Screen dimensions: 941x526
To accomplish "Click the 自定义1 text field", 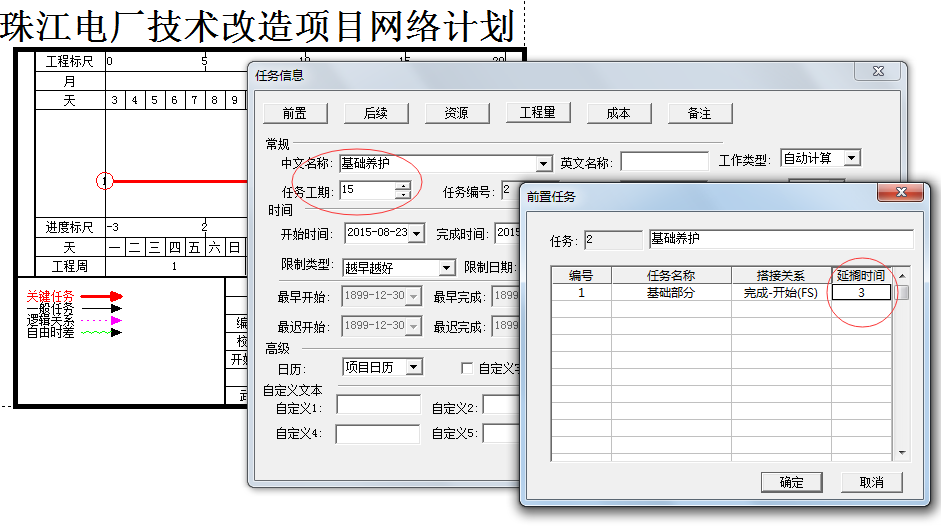I will [378, 405].
